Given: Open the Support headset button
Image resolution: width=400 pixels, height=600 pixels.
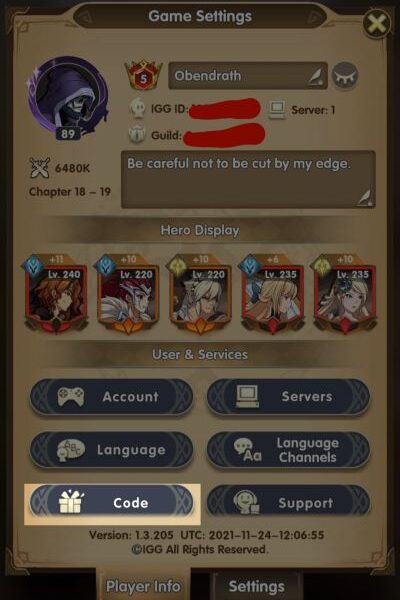Looking at the screenshot, I should coord(288,503).
